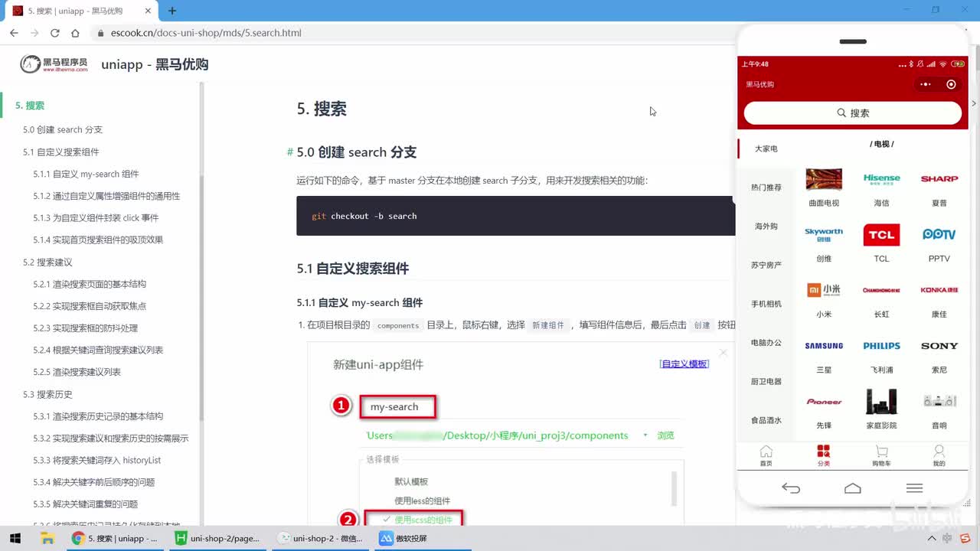Tap the Changhong 长虹 brand icon
The width and height of the screenshot is (980, 551).
click(881, 290)
